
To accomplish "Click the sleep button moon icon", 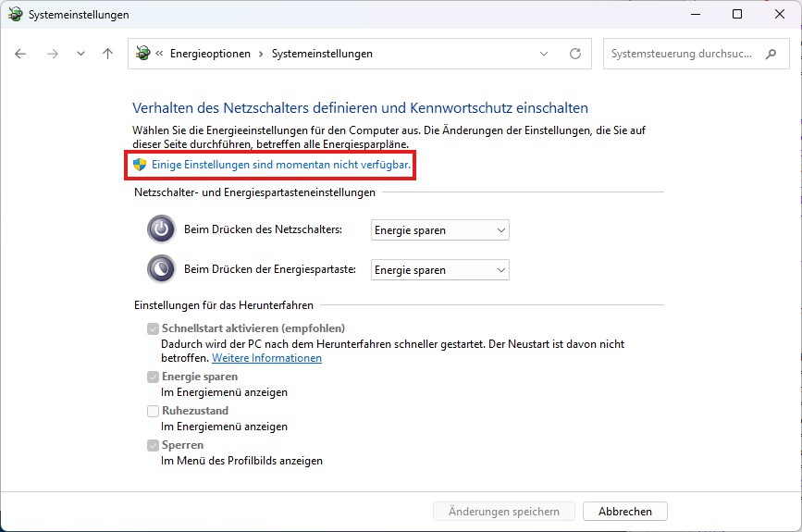I will (161, 269).
